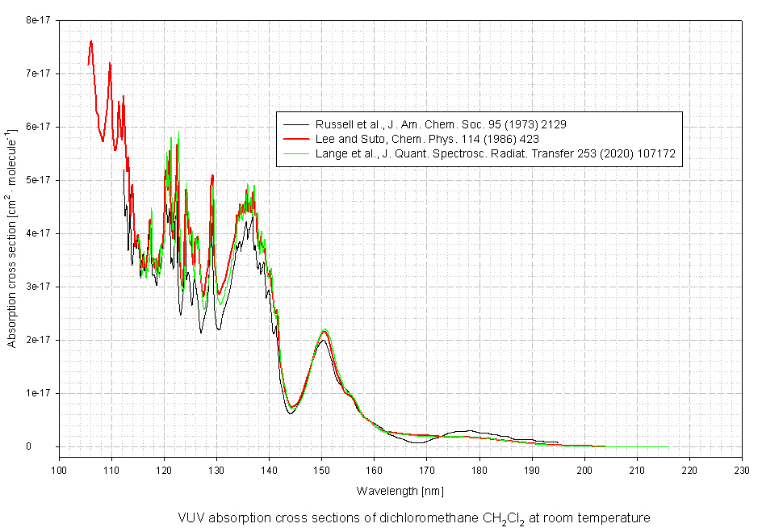Click the 100 tick label on x-axis
The image size is (762, 532).
[59, 468]
